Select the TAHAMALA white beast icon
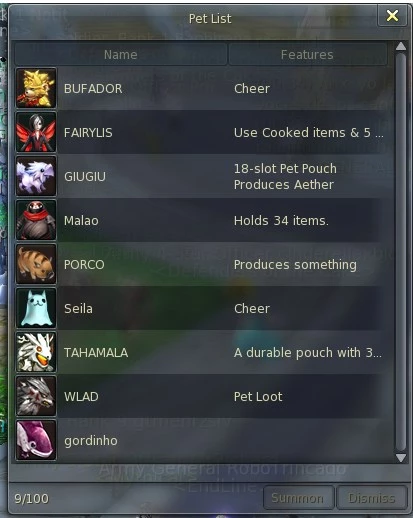 pos(36,352)
